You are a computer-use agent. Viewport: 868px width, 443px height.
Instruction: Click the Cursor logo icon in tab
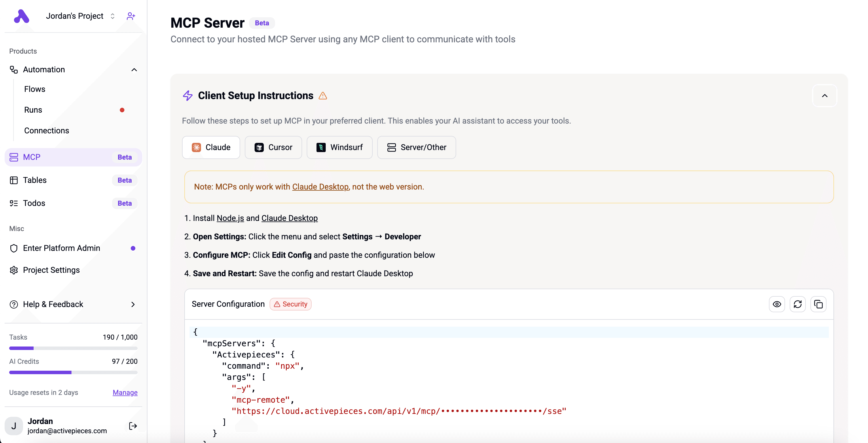[x=259, y=147]
